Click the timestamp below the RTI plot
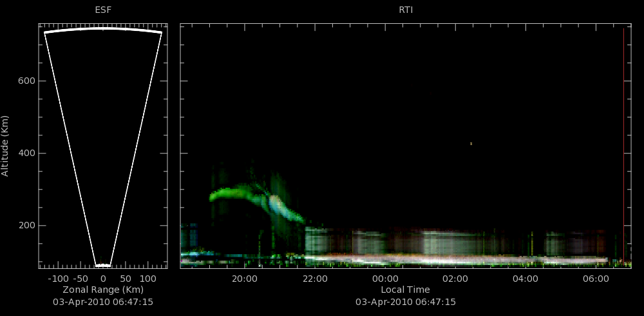The height and width of the screenshot is (316, 644). pos(405,302)
